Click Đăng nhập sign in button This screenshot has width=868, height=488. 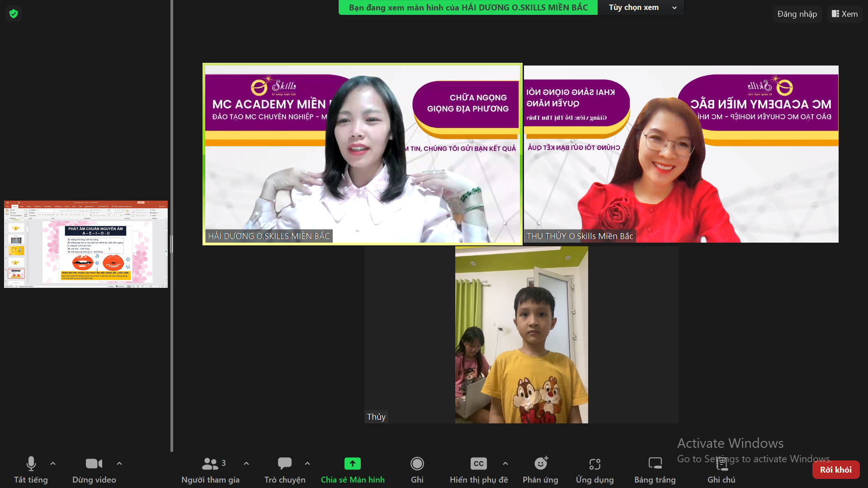pyautogui.click(x=797, y=14)
